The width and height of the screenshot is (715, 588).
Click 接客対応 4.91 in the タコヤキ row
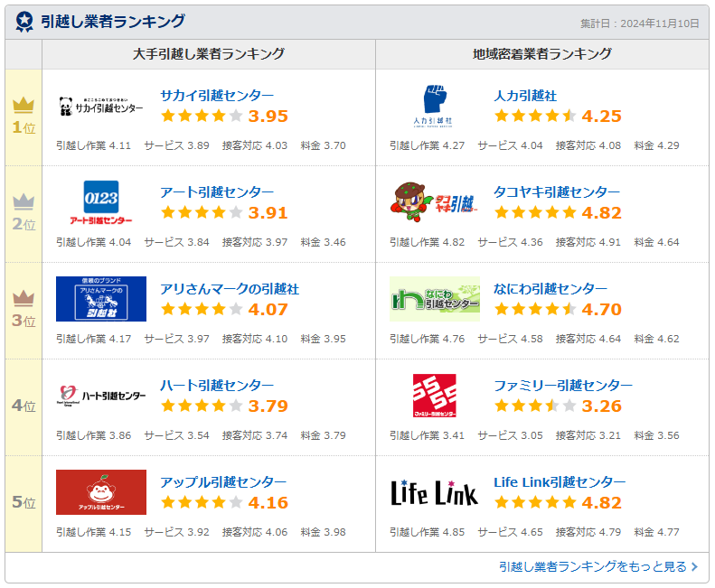tap(588, 242)
